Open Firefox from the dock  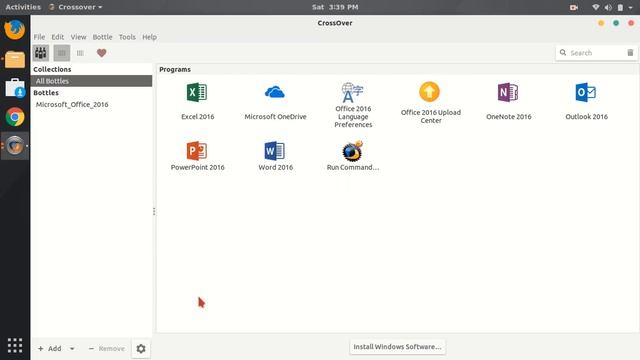tap(15, 29)
